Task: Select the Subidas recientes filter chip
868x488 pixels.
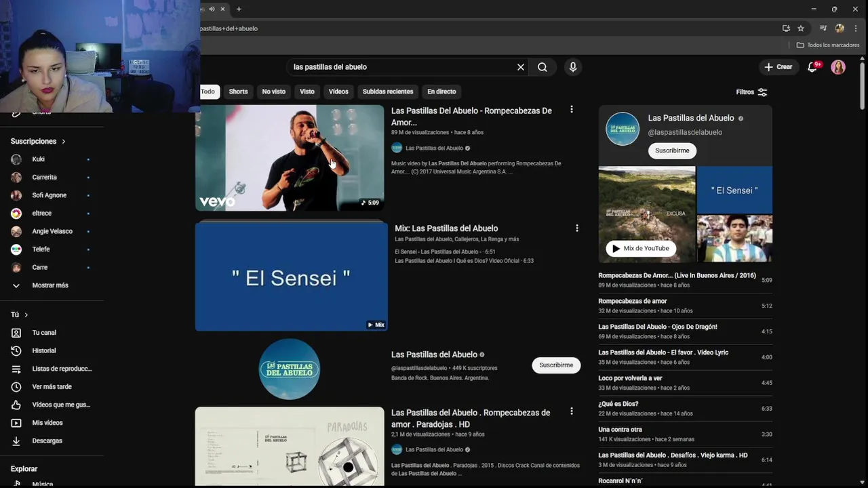Action: click(388, 91)
